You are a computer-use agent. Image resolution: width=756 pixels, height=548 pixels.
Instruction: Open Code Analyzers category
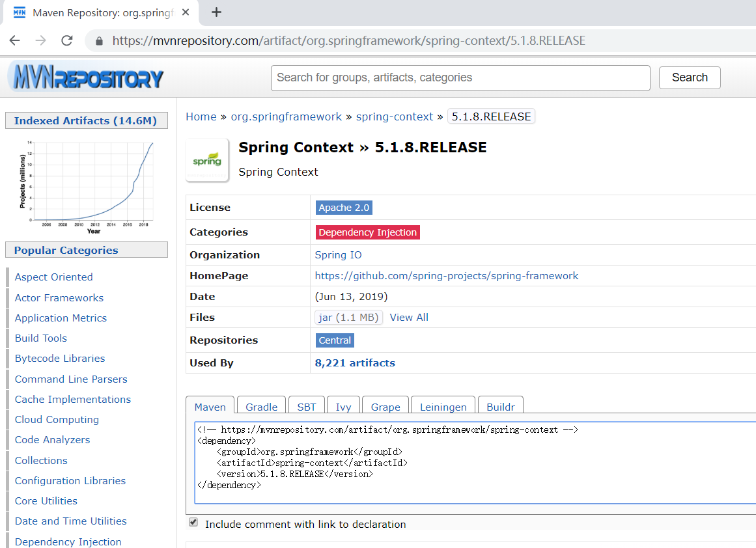[x=53, y=440]
